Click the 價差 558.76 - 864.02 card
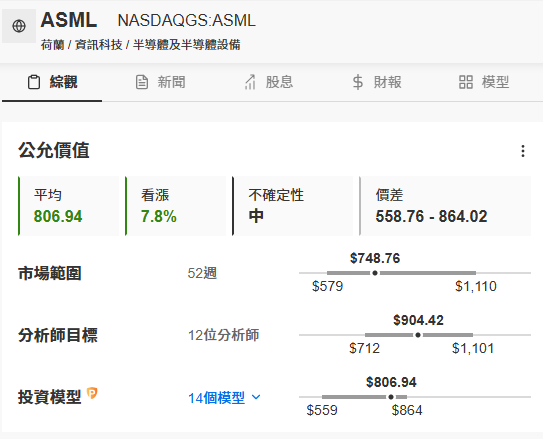This screenshot has width=543, height=439. coord(445,206)
